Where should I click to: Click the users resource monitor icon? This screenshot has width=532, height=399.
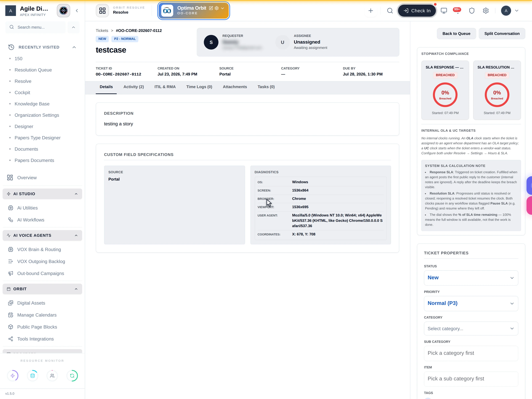[x=52, y=376]
